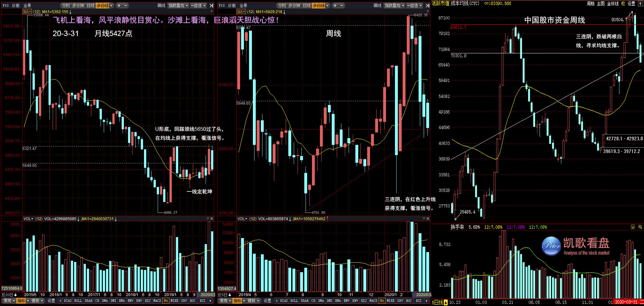This screenshot has width=644, height=306.
Task: Open 设置 under the monthly chart
Action: [x=51, y=301]
